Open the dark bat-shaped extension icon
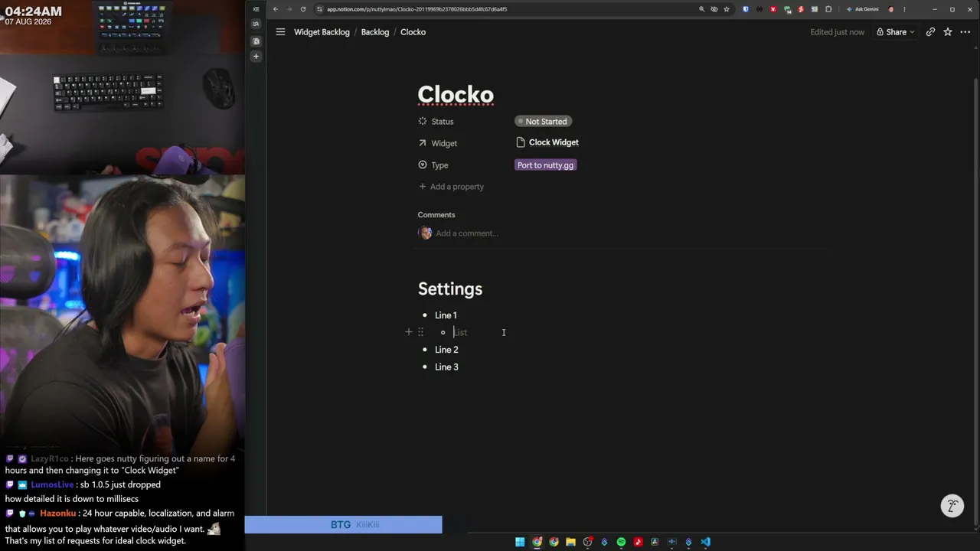The width and height of the screenshot is (980, 551). (759, 9)
